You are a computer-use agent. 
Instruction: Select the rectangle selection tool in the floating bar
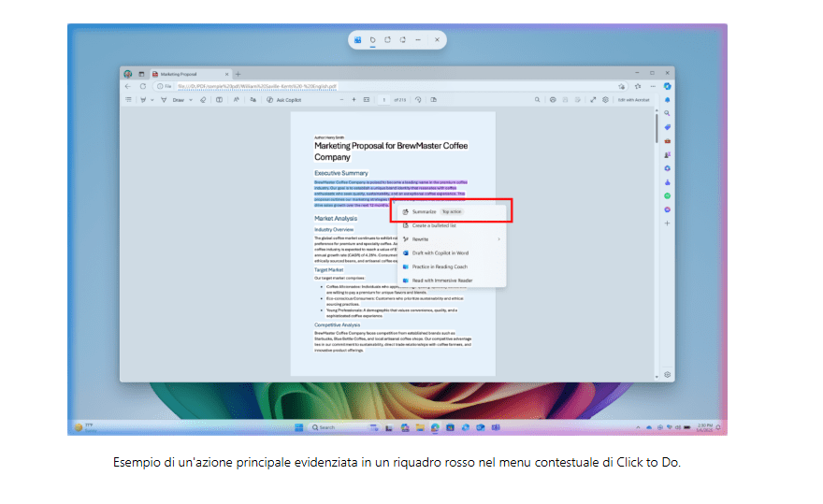[387, 40]
